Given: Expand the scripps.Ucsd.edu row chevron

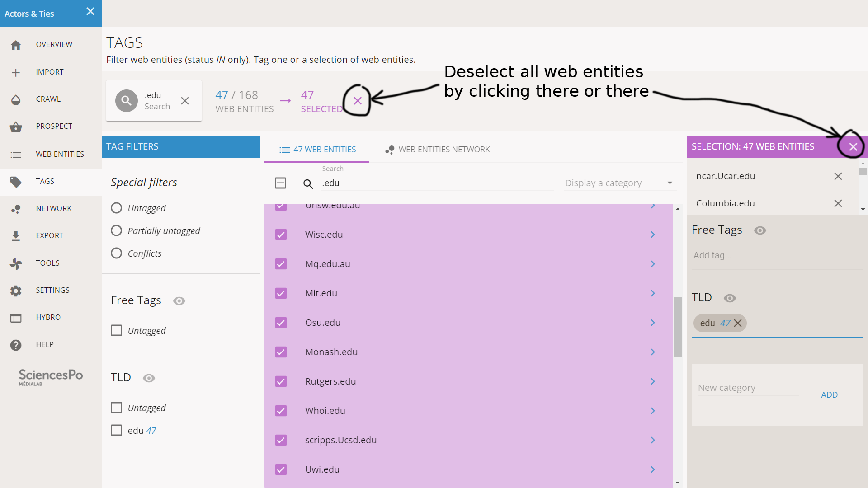Looking at the screenshot, I should click(653, 440).
